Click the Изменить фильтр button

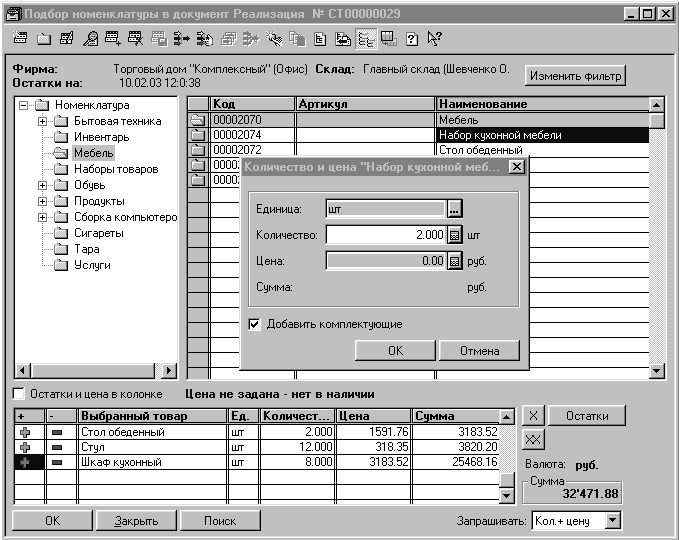(575, 76)
